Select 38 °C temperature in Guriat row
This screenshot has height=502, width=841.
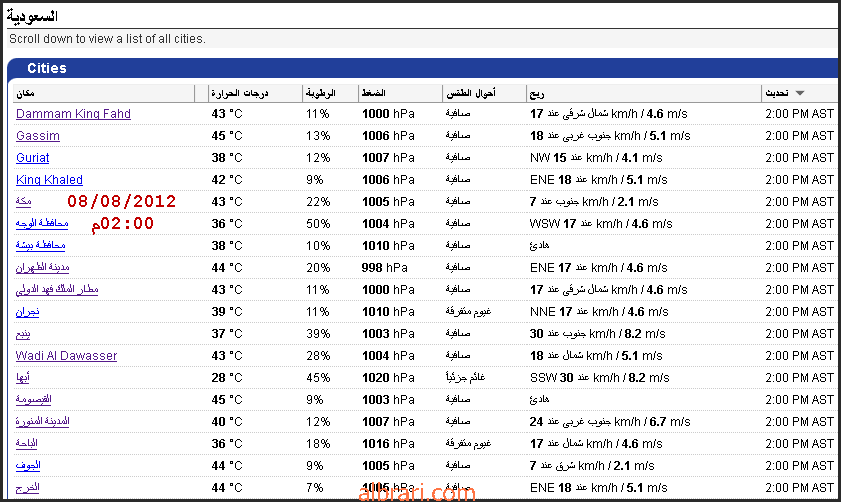(227, 158)
